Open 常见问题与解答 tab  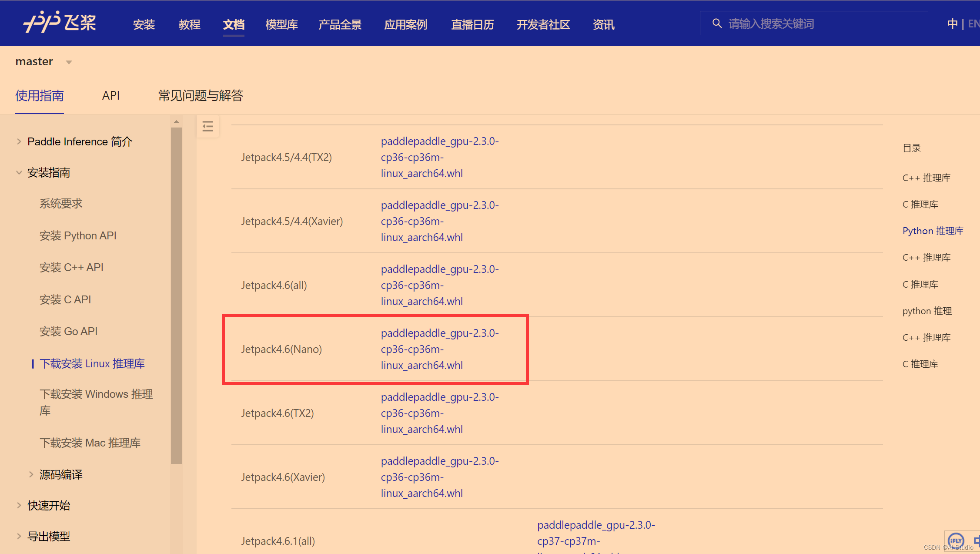[201, 95]
